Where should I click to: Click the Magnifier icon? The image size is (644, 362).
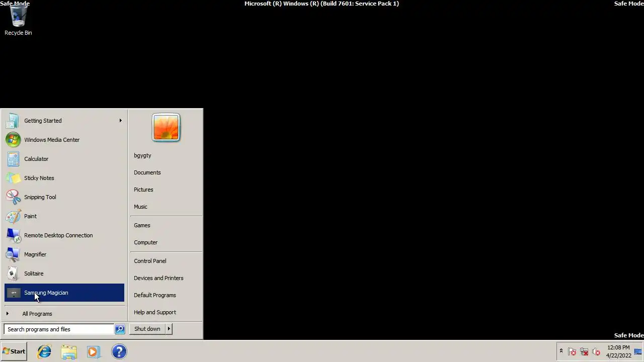point(13,254)
